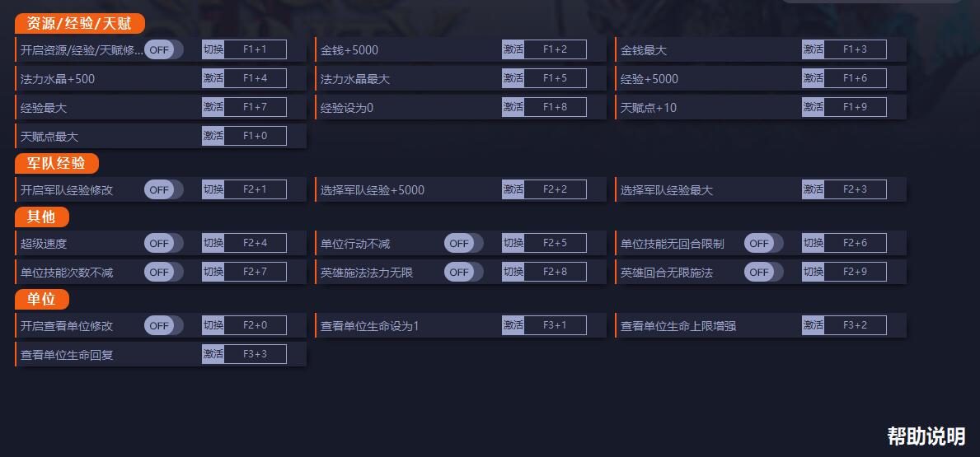
Task: Open 帮助说明 help link
Action: click(x=926, y=436)
